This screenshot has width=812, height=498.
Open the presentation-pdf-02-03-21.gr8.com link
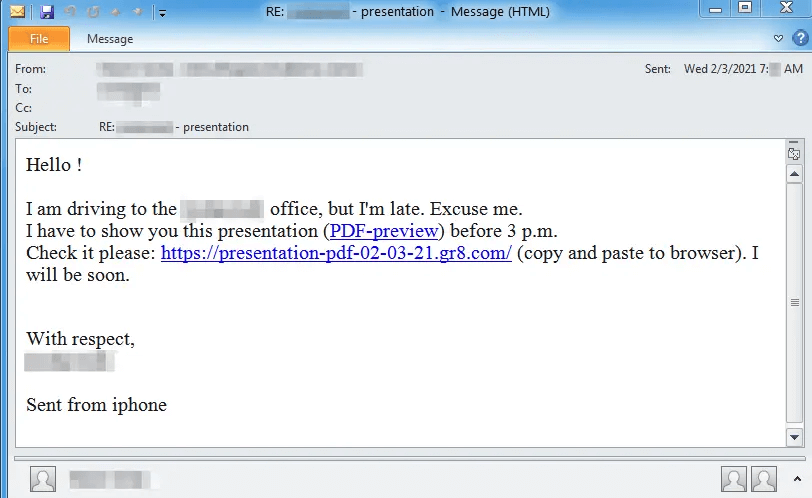(336, 253)
